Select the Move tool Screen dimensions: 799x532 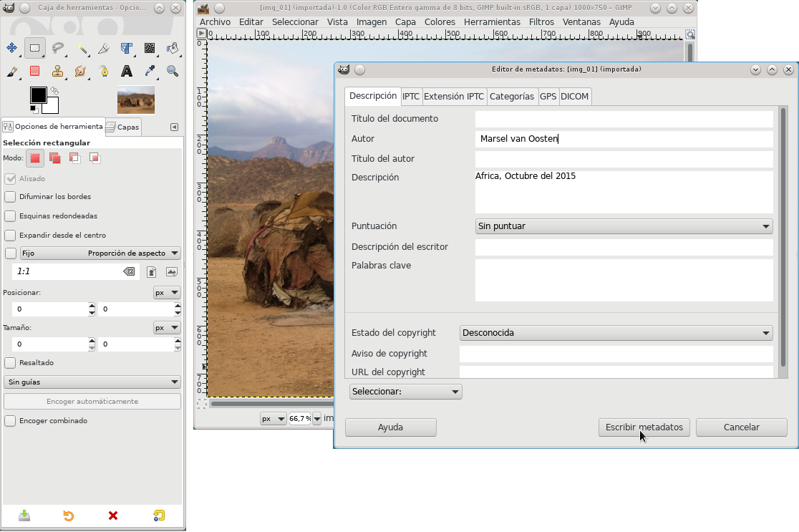click(x=11, y=48)
